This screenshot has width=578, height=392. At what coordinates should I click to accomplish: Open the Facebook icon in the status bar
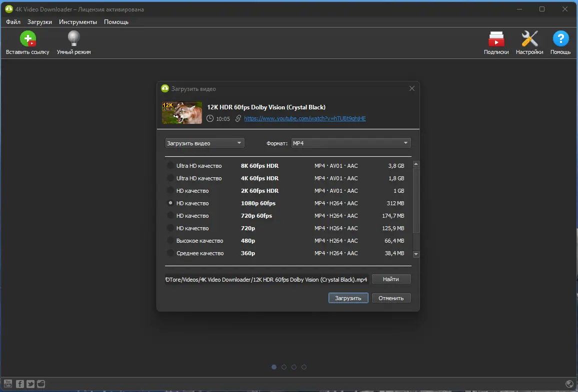coord(20,384)
